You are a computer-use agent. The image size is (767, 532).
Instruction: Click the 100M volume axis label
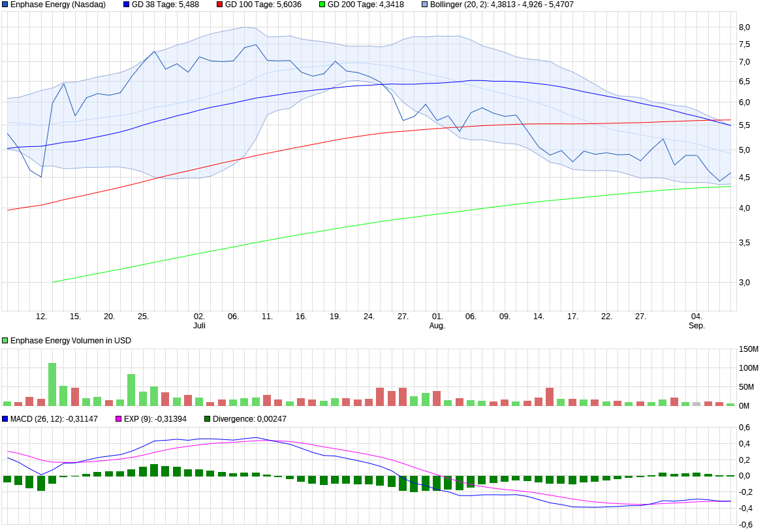point(749,368)
